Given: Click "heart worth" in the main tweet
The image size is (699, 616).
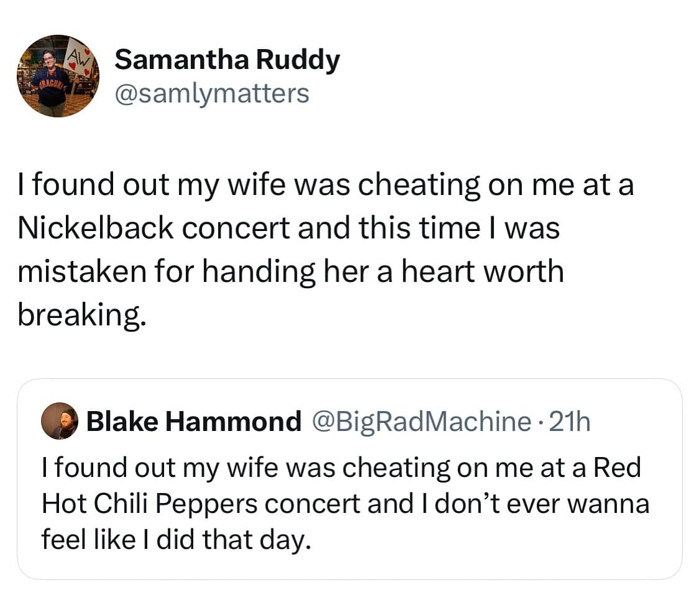Looking at the screenshot, I should (482, 271).
